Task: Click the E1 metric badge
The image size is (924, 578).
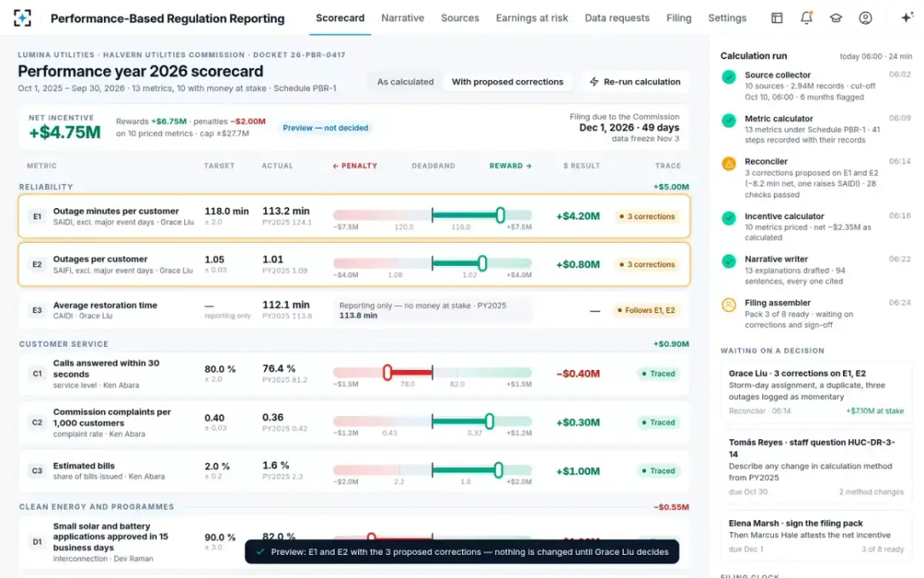Action: [x=37, y=217]
